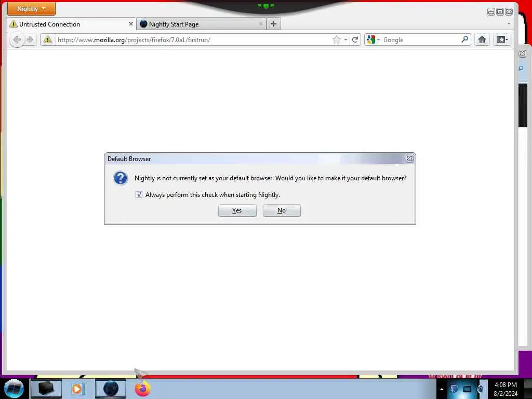The image size is (532, 399).
Task: Click No in Default Browser dialog
Action: [282, 210]
